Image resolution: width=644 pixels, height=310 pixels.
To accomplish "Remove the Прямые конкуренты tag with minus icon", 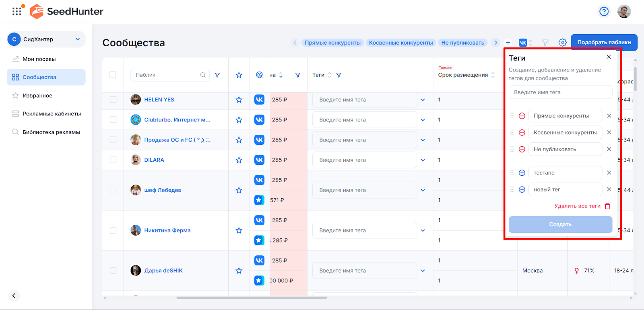I will tap(522, 116).
